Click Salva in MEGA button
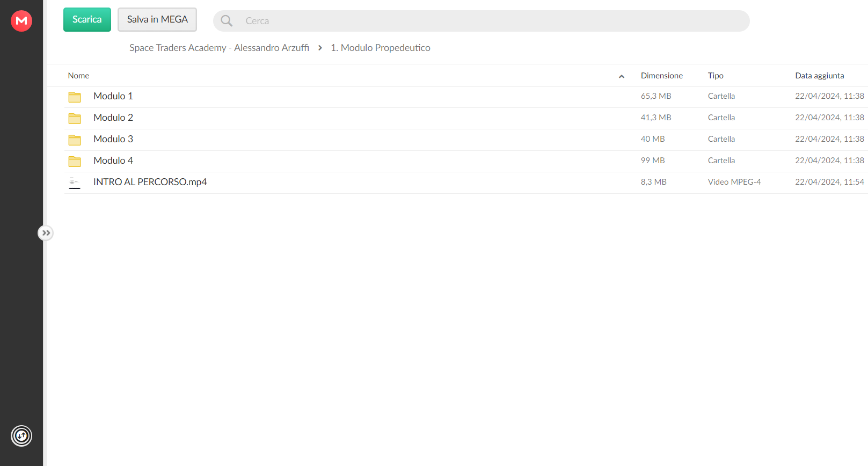Screen dimensions: 868x466 [x=157, y=19]
